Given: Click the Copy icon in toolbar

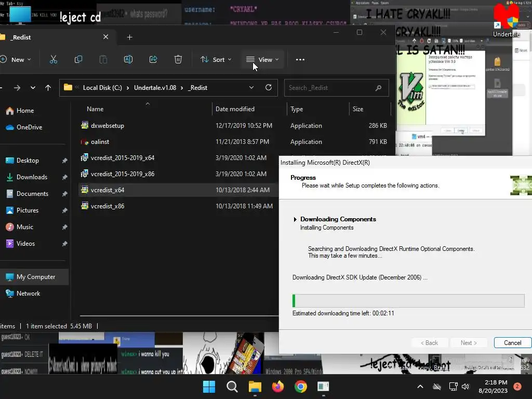Looking at the screenshot, I should (78, 60).
